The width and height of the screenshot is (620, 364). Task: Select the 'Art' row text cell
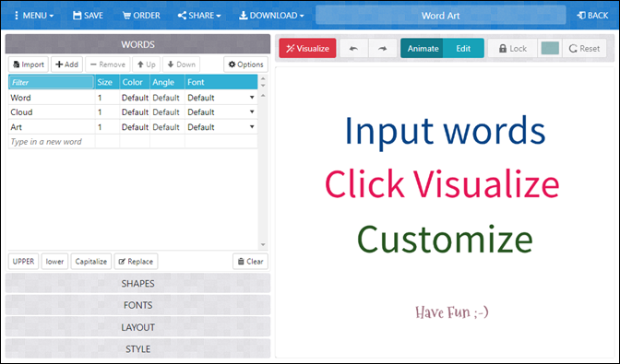52,127
